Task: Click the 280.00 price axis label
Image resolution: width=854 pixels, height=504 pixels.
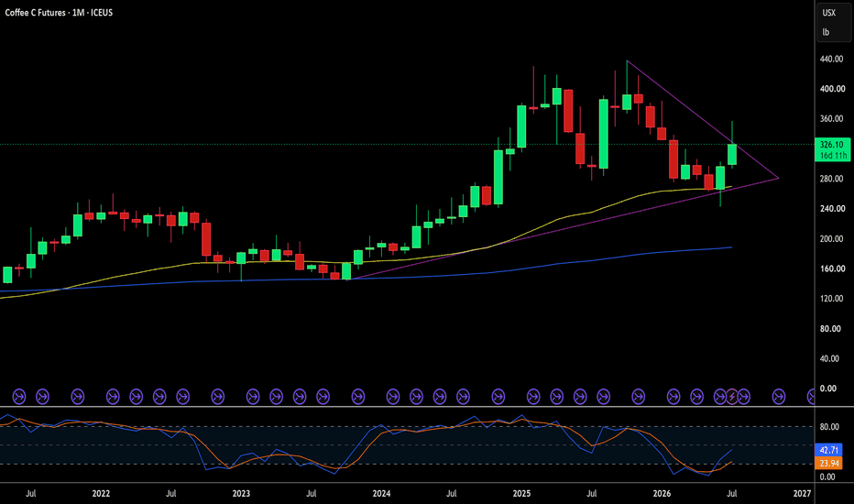Action: pos(832,179)
